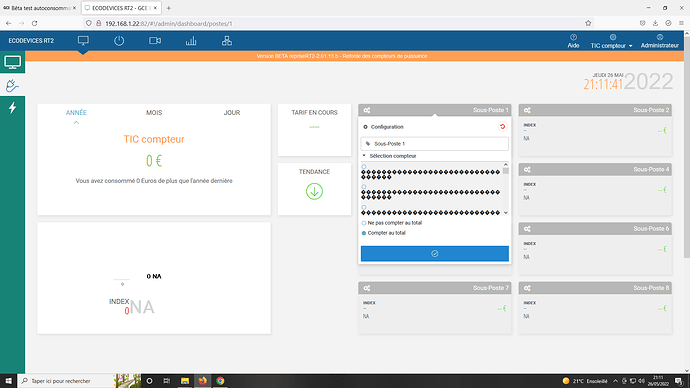
Task: Open File Explorer from the taskbar
Action: pyautogui.click(x=185, y=381)
